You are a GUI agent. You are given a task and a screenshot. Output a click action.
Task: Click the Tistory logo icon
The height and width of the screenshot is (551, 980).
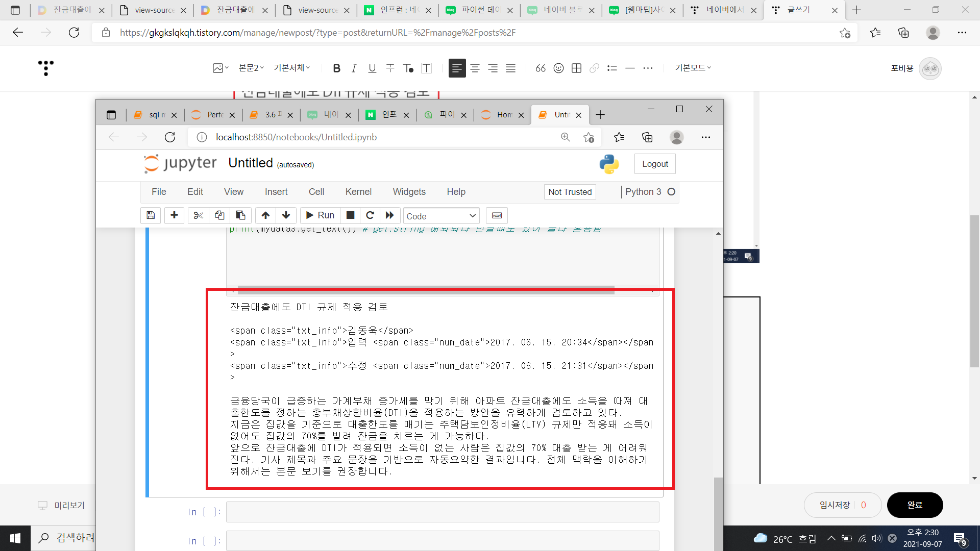[46, 68]
